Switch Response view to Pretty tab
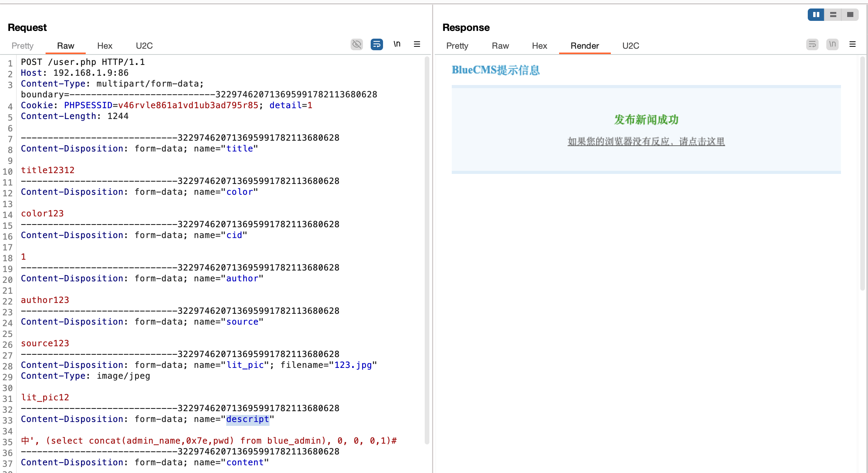 click(x=457, y=46)
